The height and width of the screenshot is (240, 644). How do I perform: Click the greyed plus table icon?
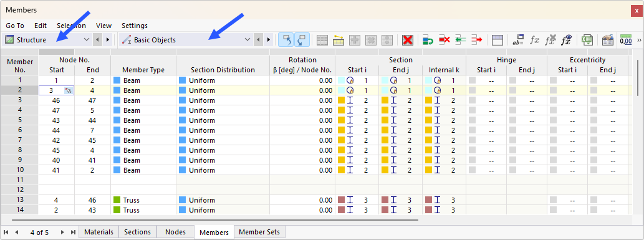(x=355, y=40)
